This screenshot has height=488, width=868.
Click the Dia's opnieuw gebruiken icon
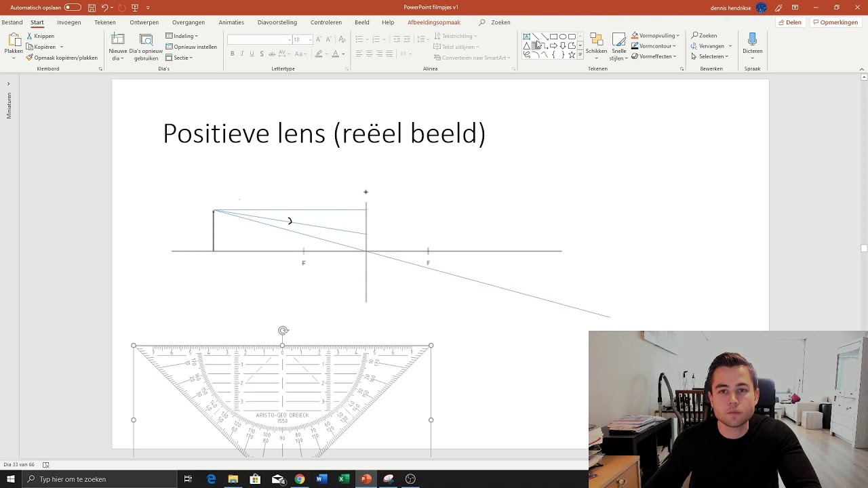[146, 39]
